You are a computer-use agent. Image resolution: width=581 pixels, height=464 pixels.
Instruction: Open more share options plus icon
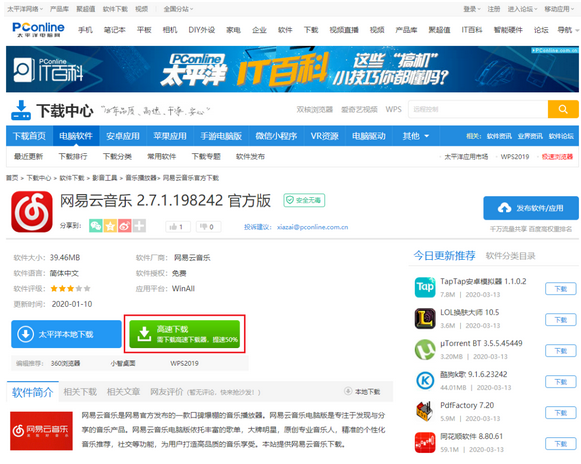pos(139,226)
